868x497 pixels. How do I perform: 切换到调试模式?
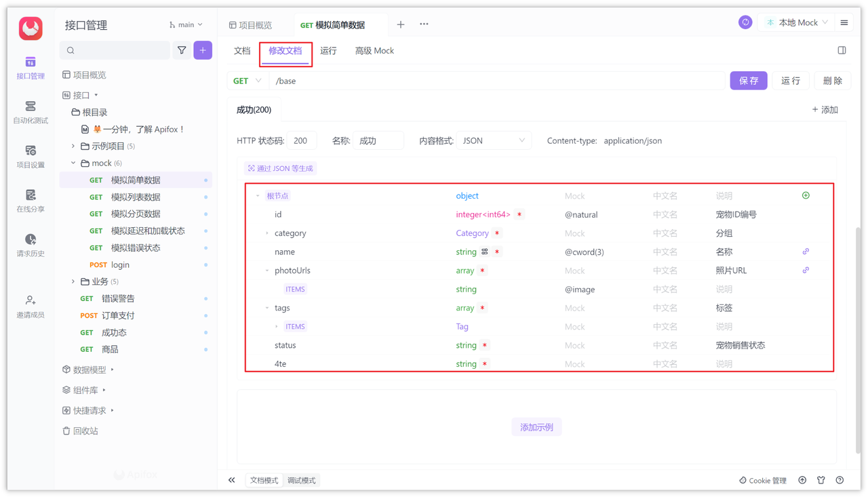coord(301,480)
